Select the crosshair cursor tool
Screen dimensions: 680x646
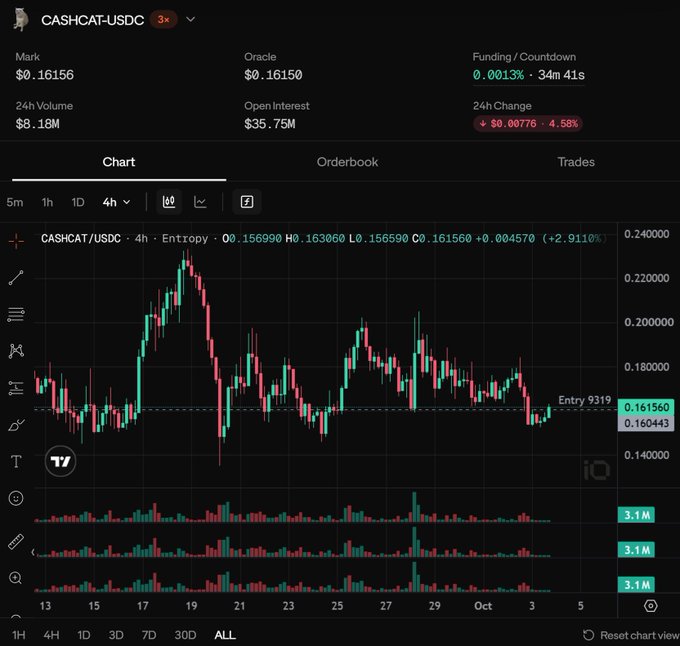(x=16, y=241)
